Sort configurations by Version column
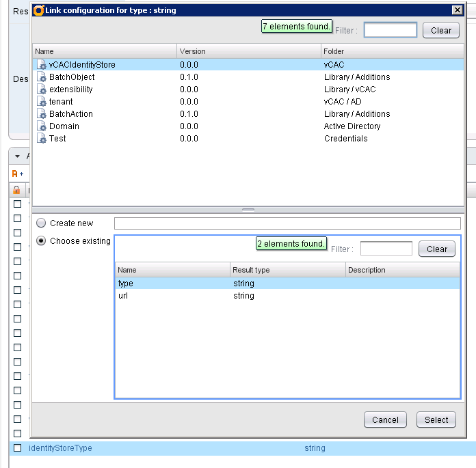476x468 pixels. 249,51
